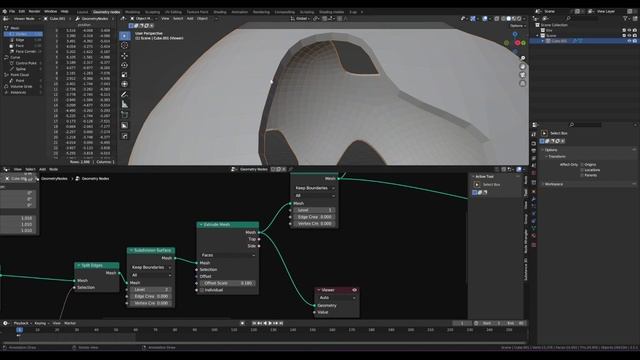Enable the Locations checkbox under Affect Only
This screenshot has height=360, width=640.
(x=582, y=170)
